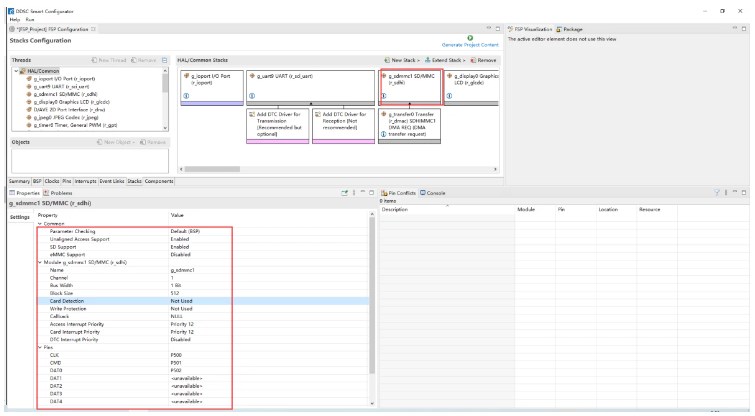Collapse the Common property group

(x=40, y=223)
